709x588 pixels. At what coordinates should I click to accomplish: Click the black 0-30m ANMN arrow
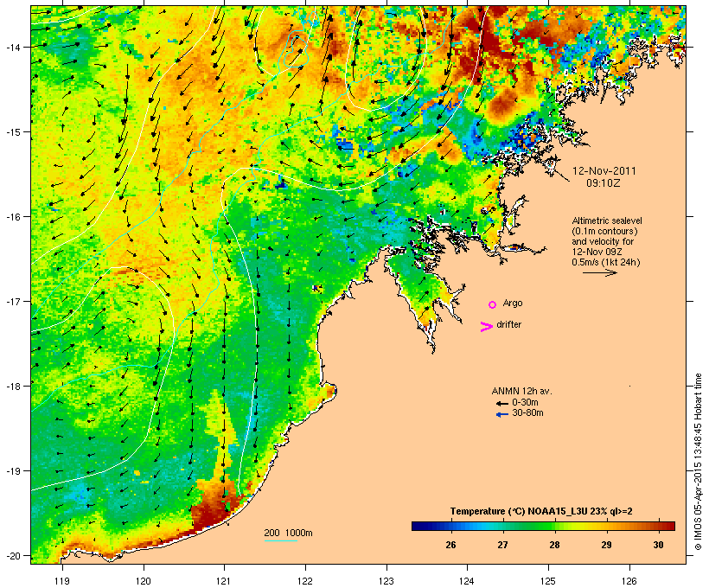point(501,403)
